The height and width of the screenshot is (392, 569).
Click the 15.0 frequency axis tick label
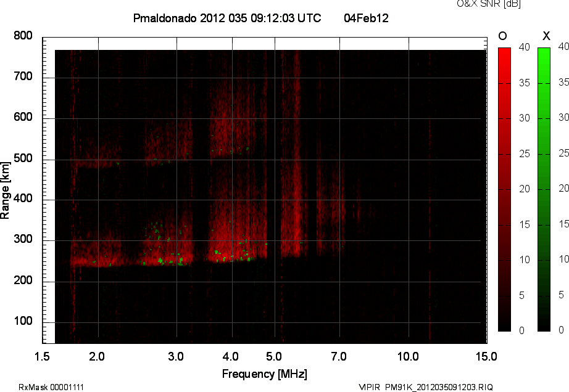(x=486, y=356)
